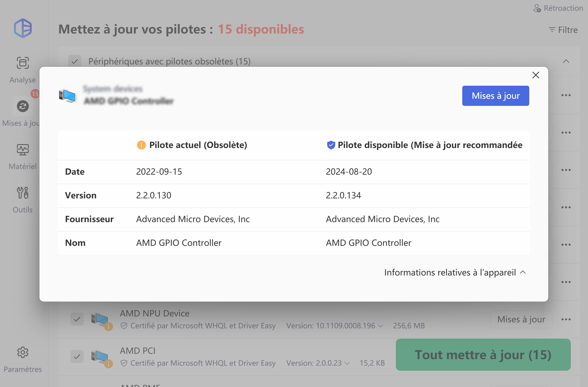The height and width of the screenshot is (387, 588).
Task: Uncheck the AMD PCI checkbox
Action: [x=77, y=356]
